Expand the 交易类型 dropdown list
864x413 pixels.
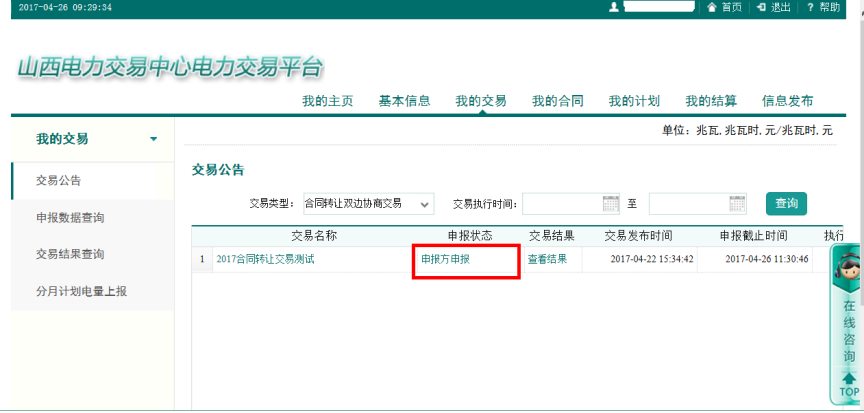click(x=426, y=204)
